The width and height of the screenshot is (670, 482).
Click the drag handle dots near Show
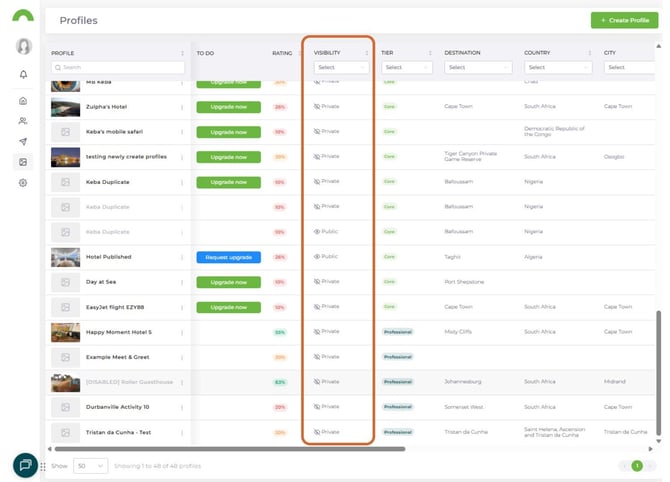[x=43, y=466]
